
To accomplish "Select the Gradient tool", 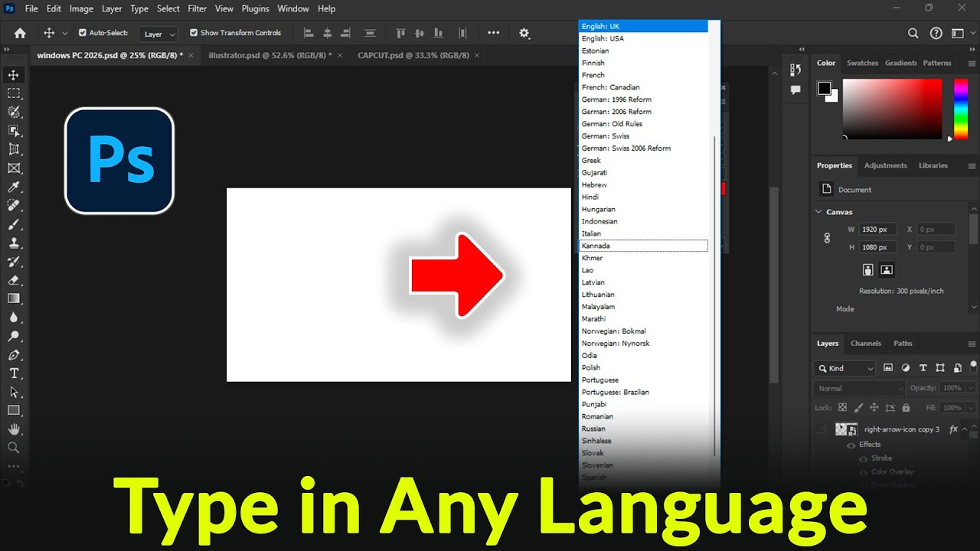I will 14,298.
